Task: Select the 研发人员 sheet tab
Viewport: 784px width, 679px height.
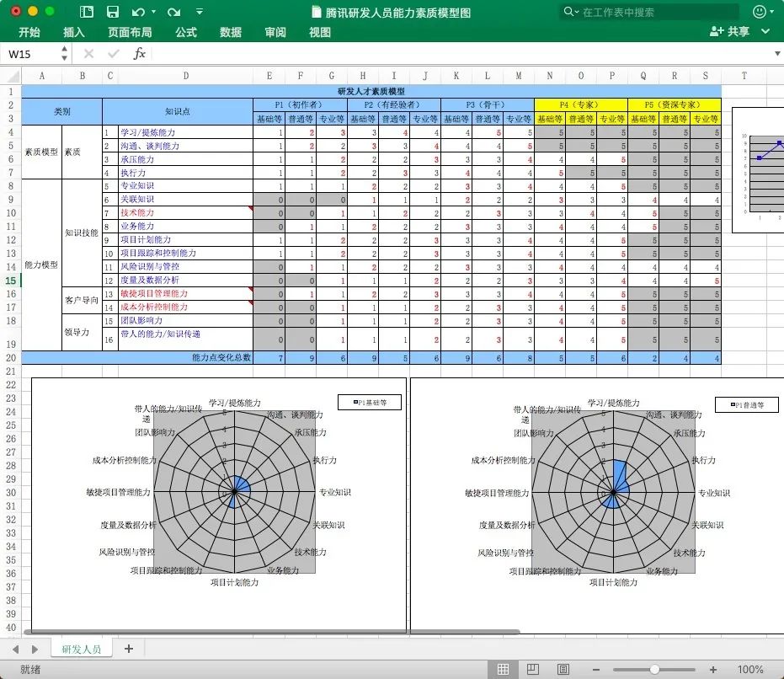Action: tap(82, 649)
